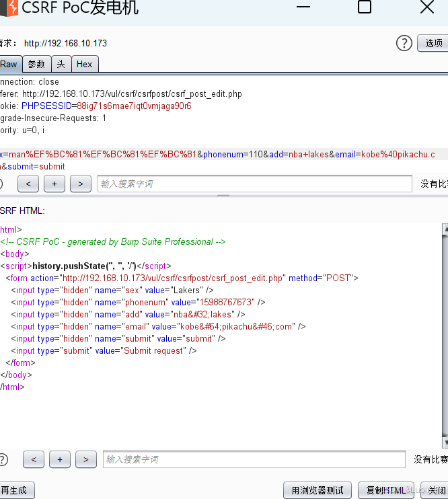Viewport: 448px width, 499px height.
Task: Switch to the 头 headers tab
Action: [x=61, y=64]
